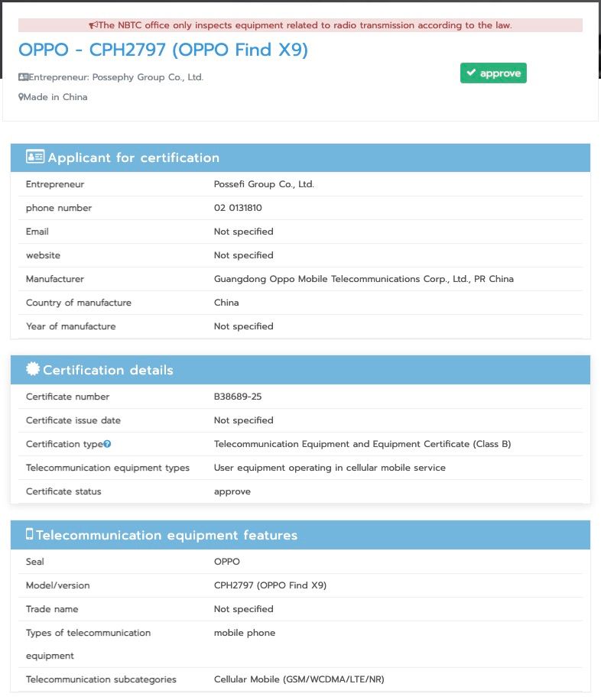Click the phone icon beside Telecommunication equipment features

30,534
